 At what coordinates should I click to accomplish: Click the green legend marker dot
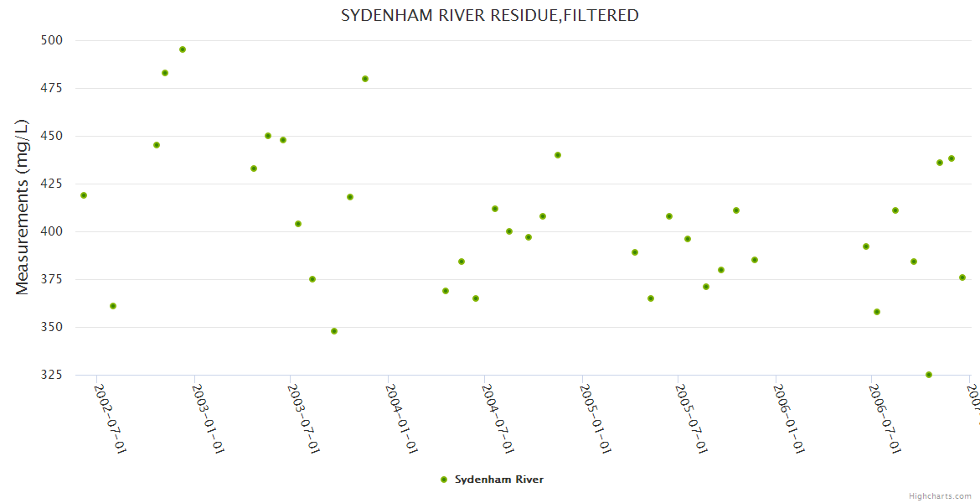[444, 480]
